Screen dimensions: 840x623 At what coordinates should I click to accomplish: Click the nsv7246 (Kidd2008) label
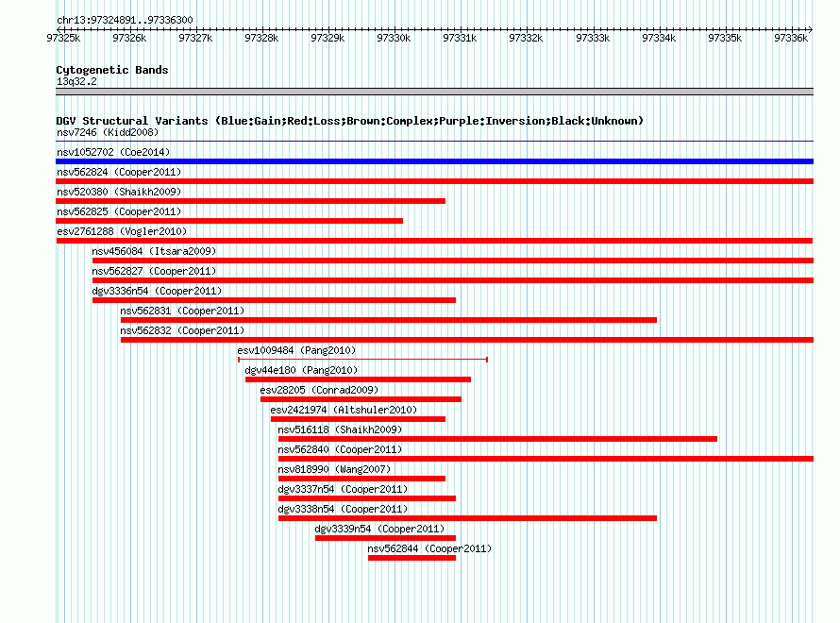(x=108, y=132)
